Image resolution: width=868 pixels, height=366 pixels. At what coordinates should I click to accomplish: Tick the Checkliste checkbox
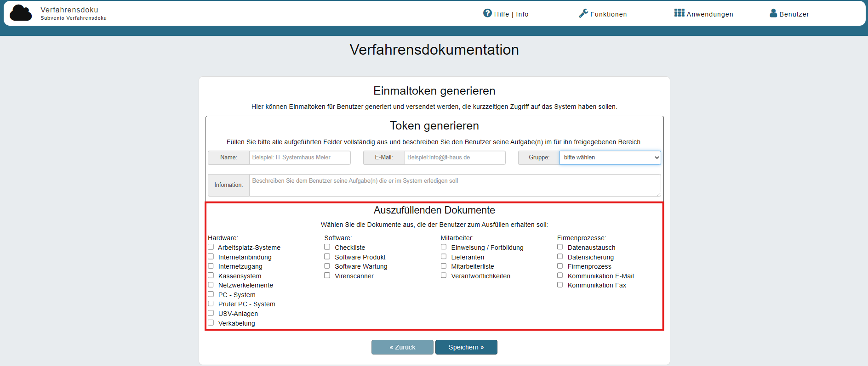327,247
